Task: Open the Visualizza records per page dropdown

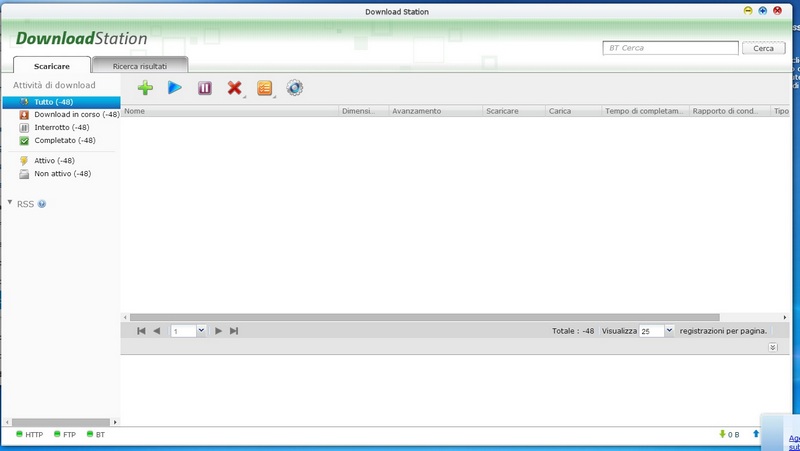Action: [x=669, y=331]
